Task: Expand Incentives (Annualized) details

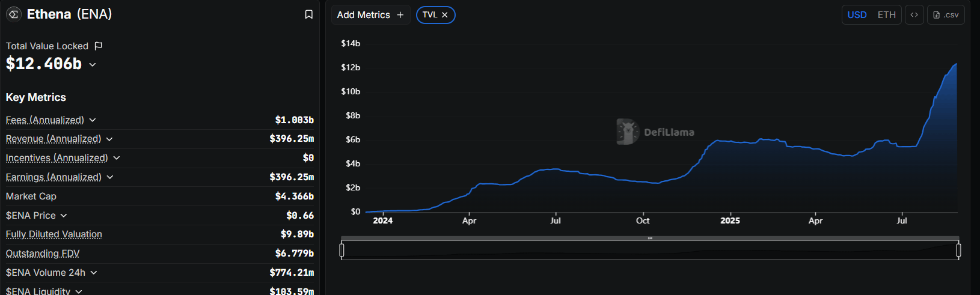Action: pyautogui.click(x=117, y=158)
